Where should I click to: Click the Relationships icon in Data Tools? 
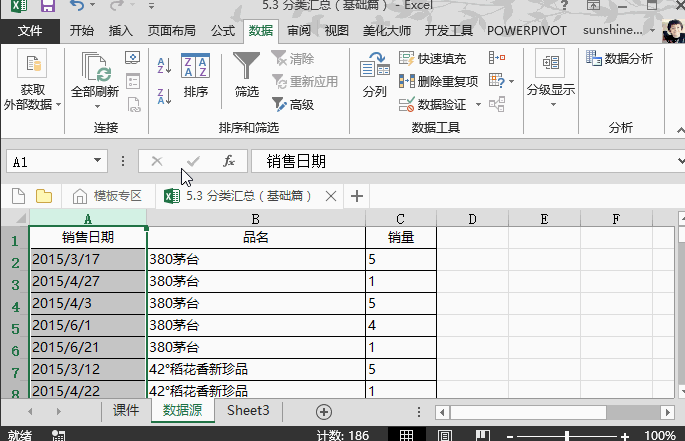click(x=497, y=104)
